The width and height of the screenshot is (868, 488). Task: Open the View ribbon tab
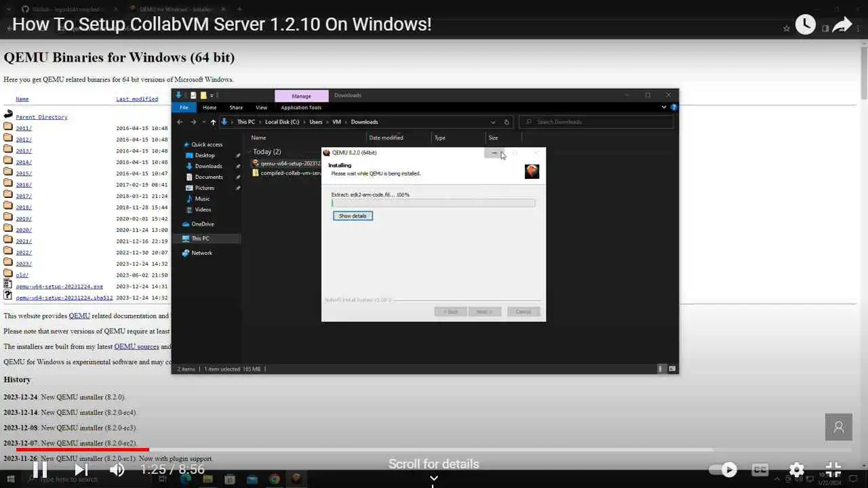click(x=261, y=107)
